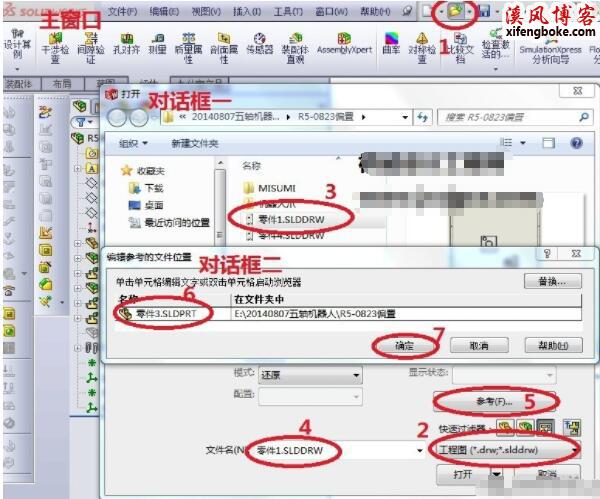Click the filter funnel icon in feature tree

click(81, 122)
